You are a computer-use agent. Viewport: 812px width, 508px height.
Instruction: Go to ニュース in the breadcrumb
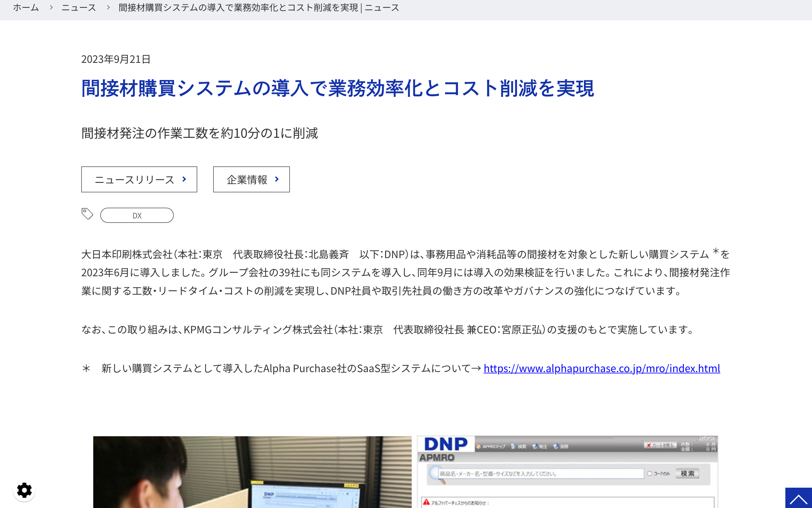tap(79, 7)
